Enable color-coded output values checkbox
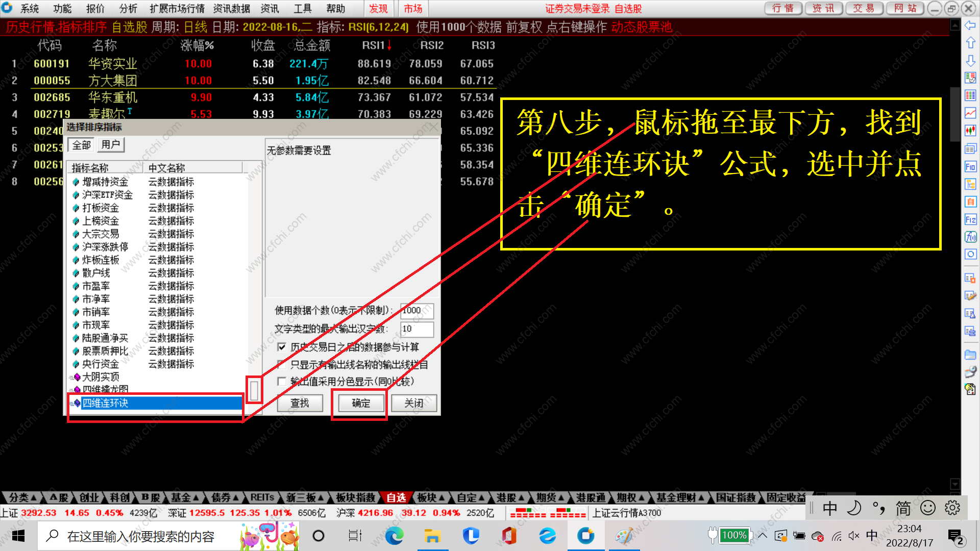980x551 pixels. (x=282, y=381)
